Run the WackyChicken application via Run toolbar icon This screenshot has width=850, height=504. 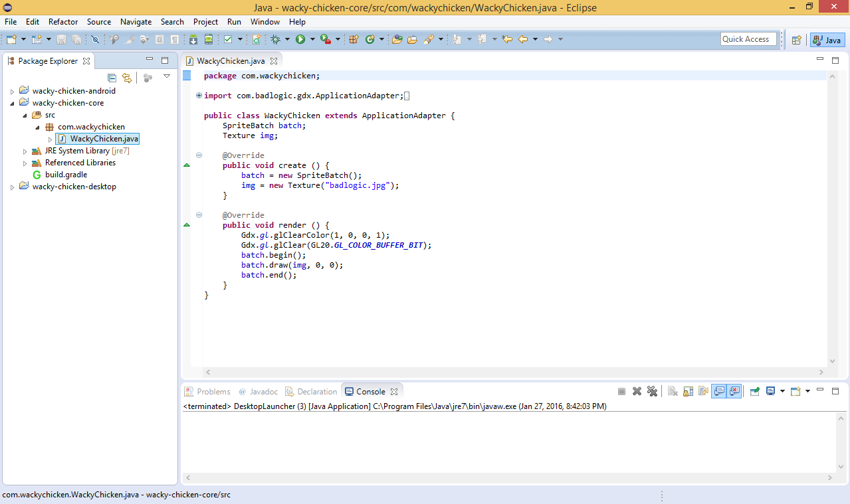300,39
